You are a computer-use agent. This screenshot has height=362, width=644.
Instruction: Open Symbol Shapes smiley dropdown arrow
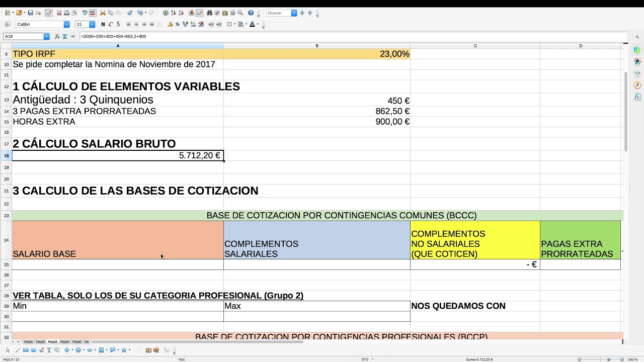(x=84, y=350)
